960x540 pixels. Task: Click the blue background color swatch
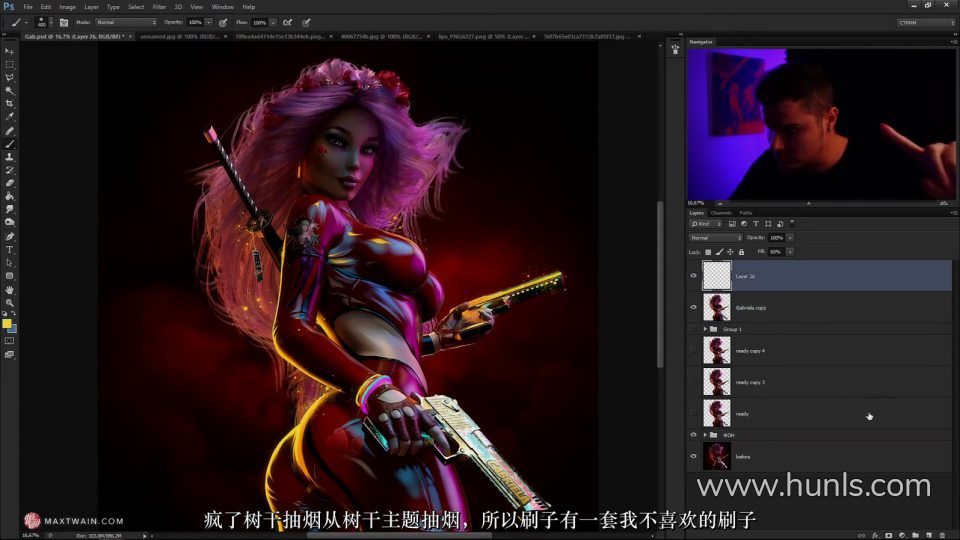pyautogui.click(x=13, y=329)
